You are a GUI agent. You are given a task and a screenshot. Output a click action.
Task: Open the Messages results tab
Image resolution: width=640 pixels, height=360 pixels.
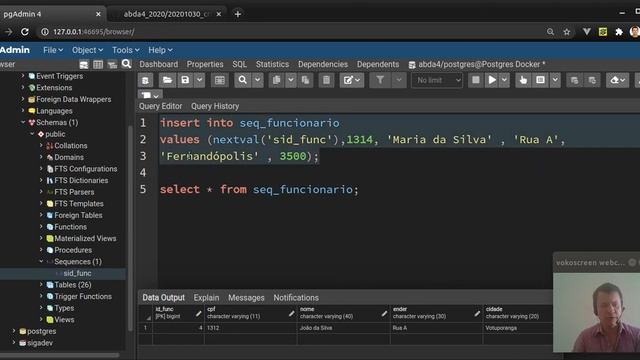[x=246, y=298]
